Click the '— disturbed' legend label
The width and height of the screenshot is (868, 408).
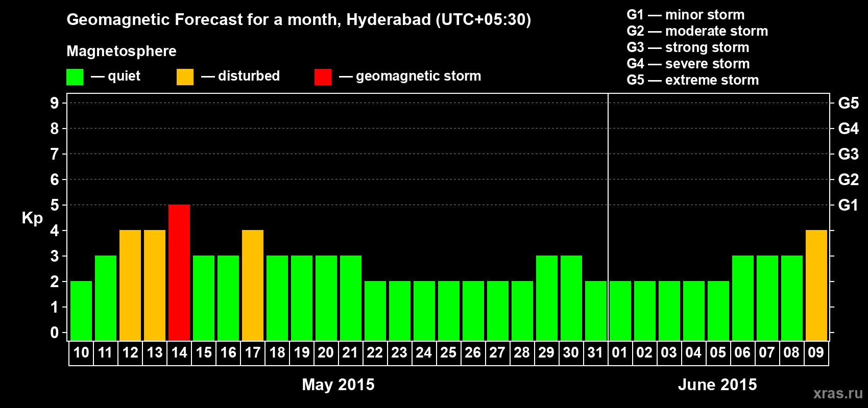tap(240, 76)
